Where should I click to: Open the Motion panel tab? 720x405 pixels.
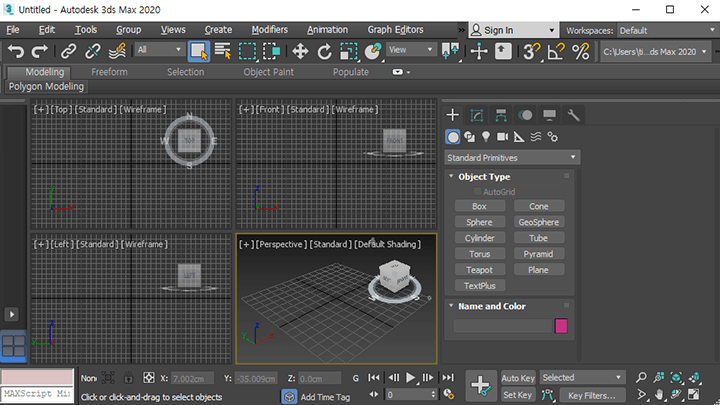coord(525,115)
